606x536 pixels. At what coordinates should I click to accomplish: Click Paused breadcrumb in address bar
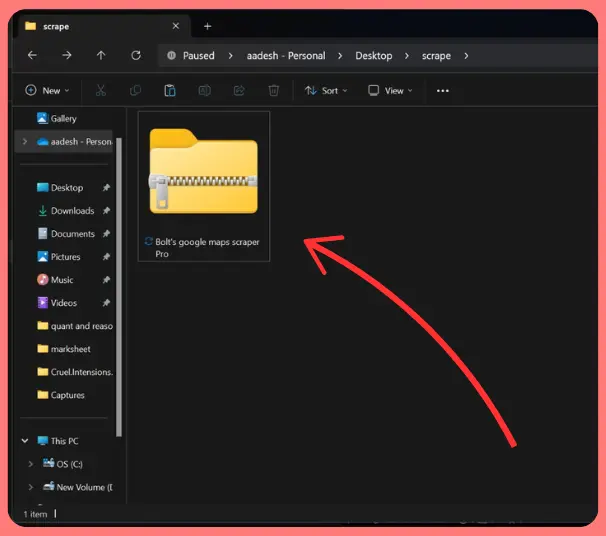click(x=199, y=56)
